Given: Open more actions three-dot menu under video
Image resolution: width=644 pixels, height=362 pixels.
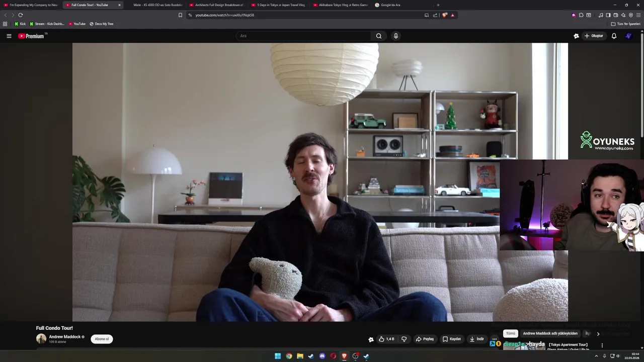Looking at the screenshot, I should point(494,339).
